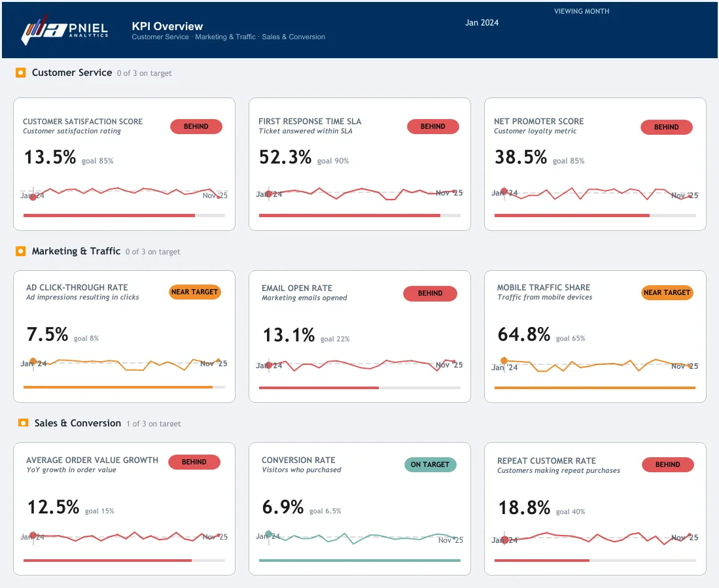Click the 38.5% promoter score value

click(521, 157)
